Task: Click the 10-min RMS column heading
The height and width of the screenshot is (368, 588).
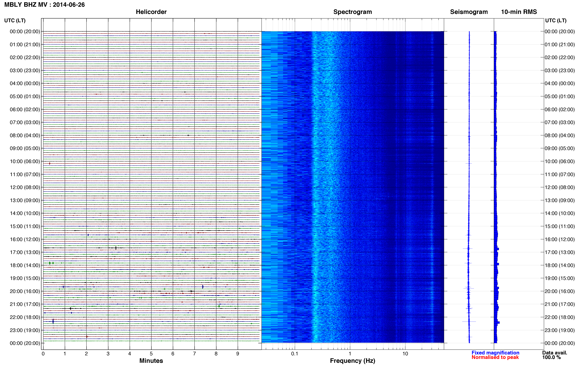Action: click(x=519, y=12)
